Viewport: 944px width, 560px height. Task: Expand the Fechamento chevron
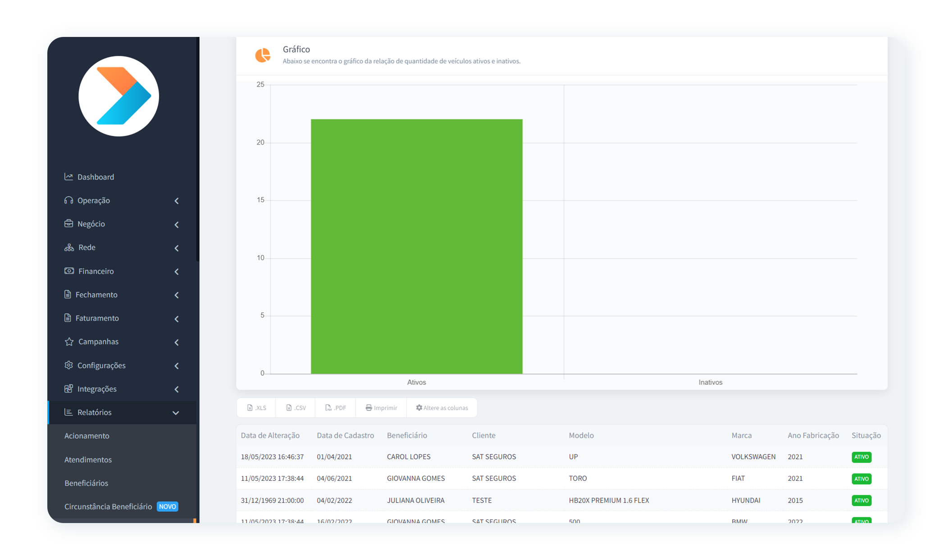[x=177, y=295]
